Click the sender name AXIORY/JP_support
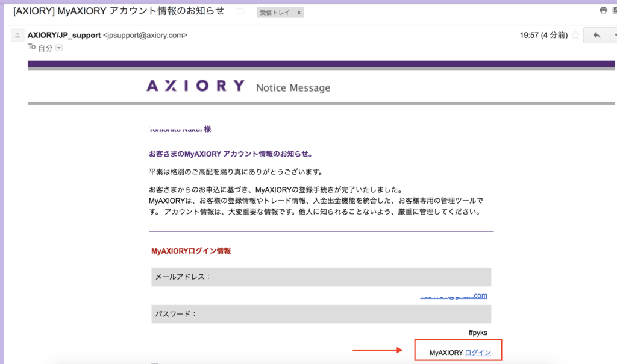Image resolution: width=617 pixels, height=364 pixels. 64,36
